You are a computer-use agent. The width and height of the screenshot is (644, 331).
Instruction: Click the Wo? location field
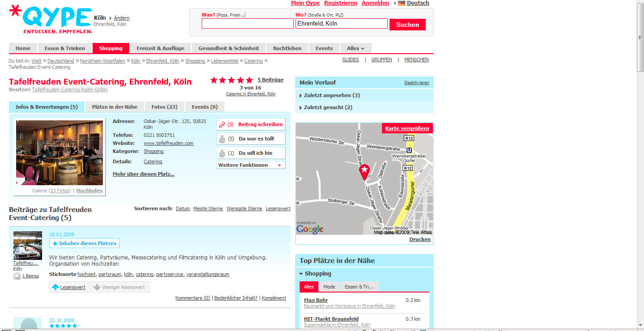342,23
